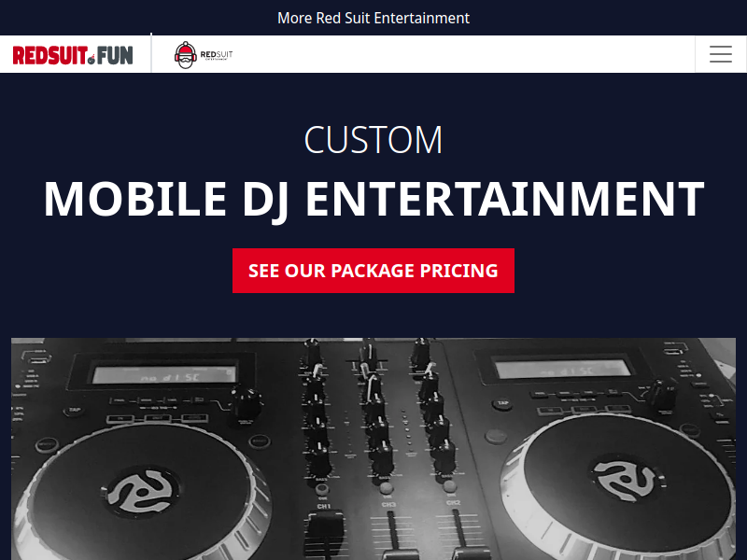Click the left turntable platter in photo
This screenshot has height=560, width=747.
pos(143,493)
